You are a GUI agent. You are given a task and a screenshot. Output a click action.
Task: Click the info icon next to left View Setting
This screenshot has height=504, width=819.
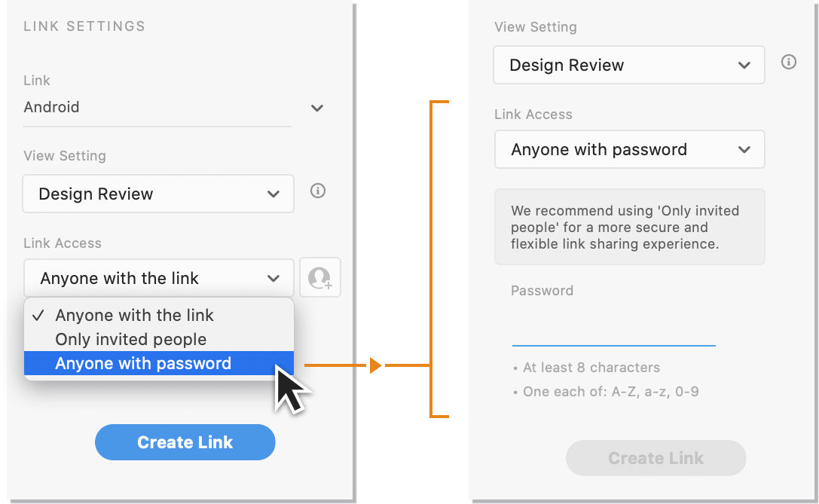pos(317,191)
